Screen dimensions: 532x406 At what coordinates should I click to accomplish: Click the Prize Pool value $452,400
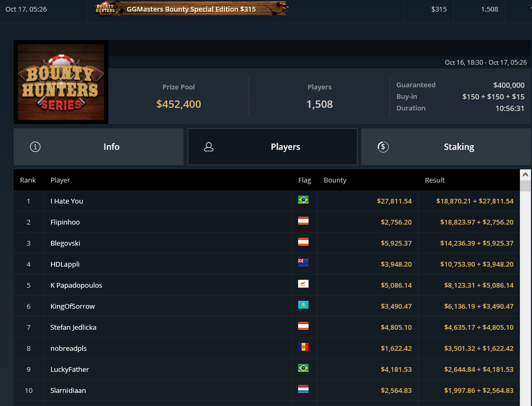pyautogui.click(x=178, y=104)
